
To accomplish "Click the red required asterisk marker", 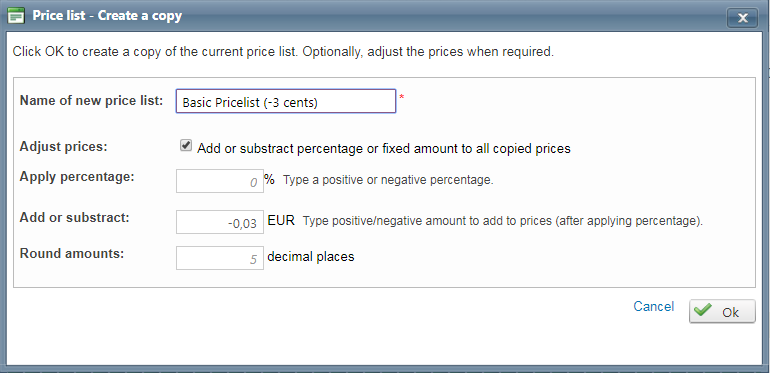I will pyautogui.click(x=401, y=98).
